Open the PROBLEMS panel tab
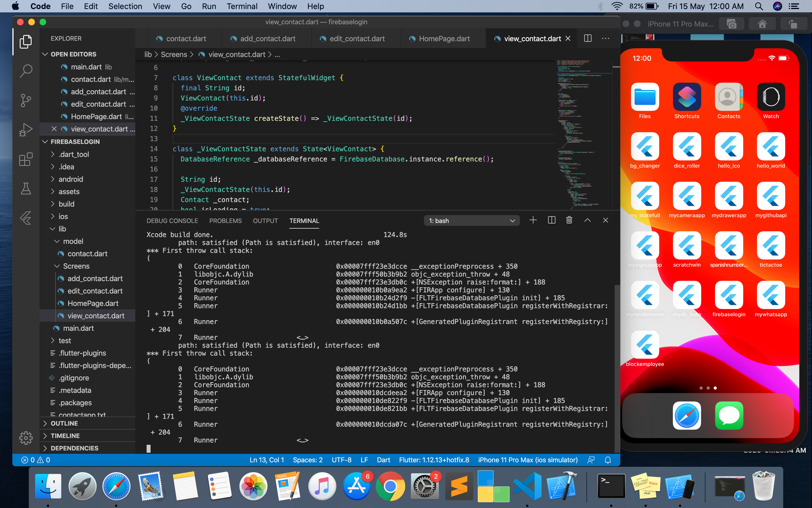Viewport: 812px width, 508px height. point(226,221)
